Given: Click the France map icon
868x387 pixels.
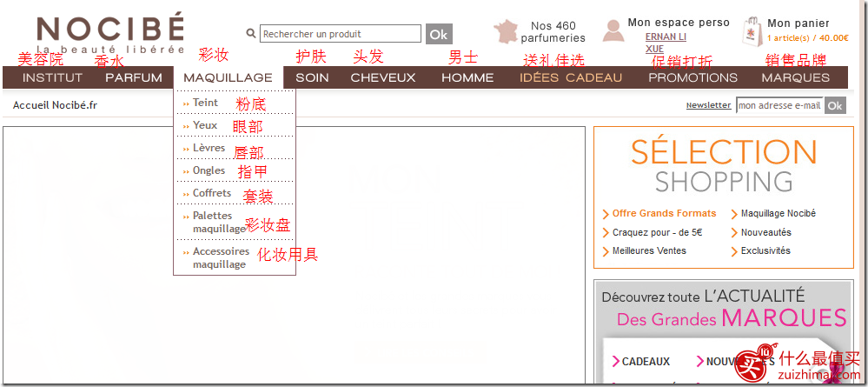Looking at the screenshot, I should (505, 31).
